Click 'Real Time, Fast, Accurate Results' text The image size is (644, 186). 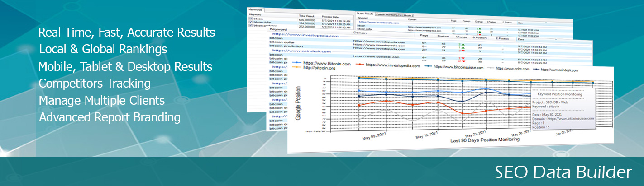click(x=127, y=33)
